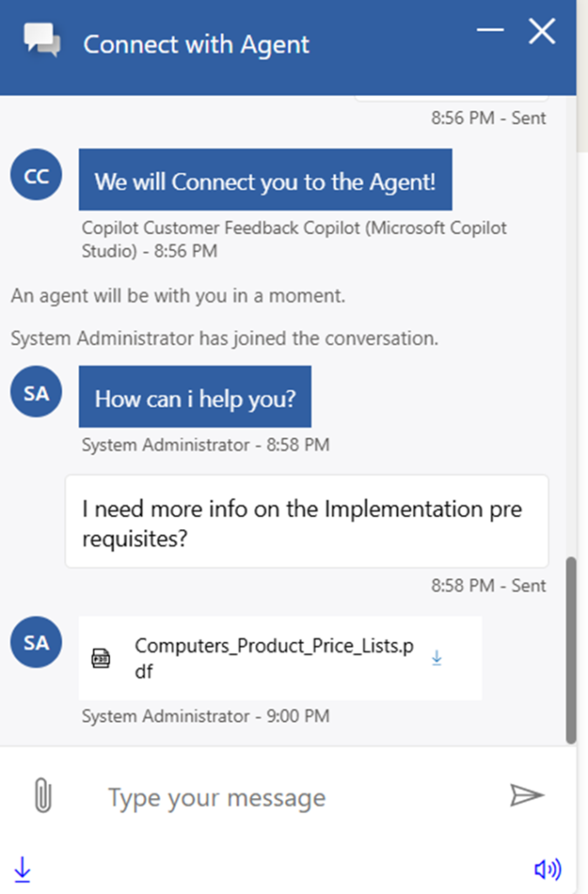The width and height of the screenshot is (588, 894).
Task: Select the "How can i help you?" message
Action: tap(195, 398)
